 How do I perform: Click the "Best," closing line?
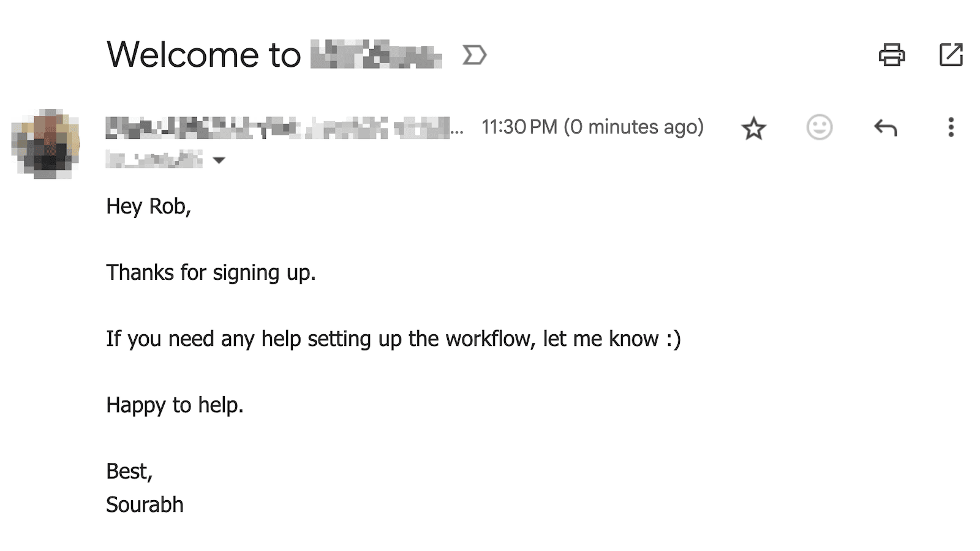pos(129,471)
